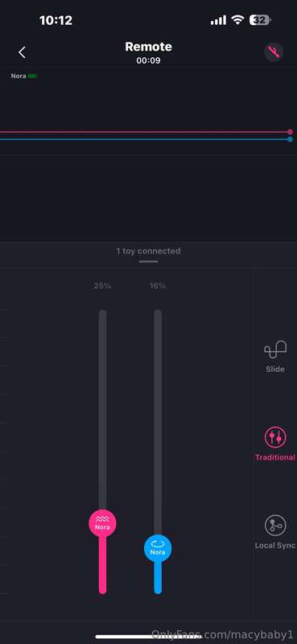
Task: Tap the cellular signal bars icon
Action: (219, 20)
